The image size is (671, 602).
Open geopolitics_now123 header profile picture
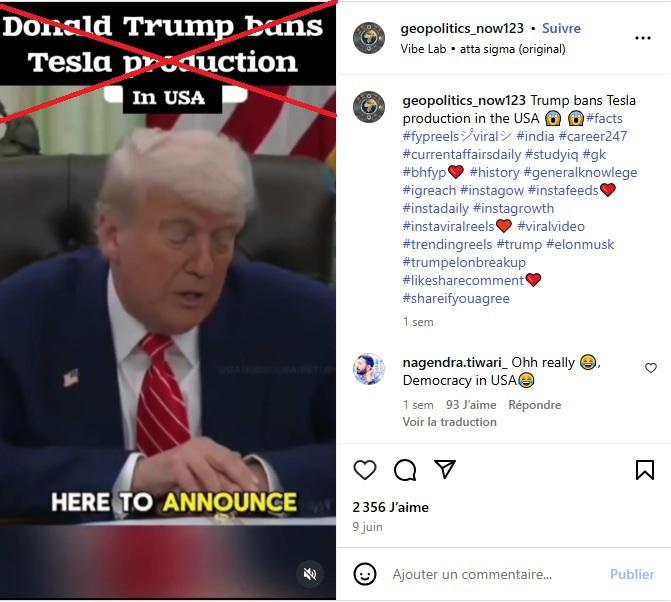pos(369,38)
